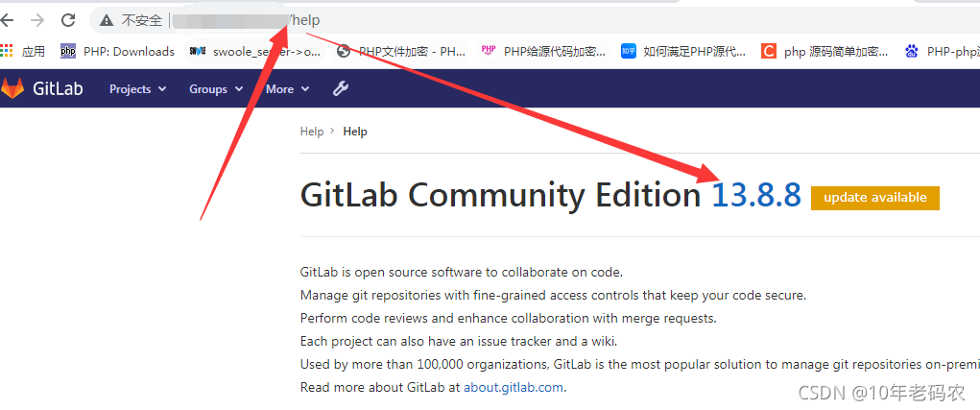This screenshot has width=980, height=410.
Task: Click the browser forward arrow
Action: [x=37, y=20]
